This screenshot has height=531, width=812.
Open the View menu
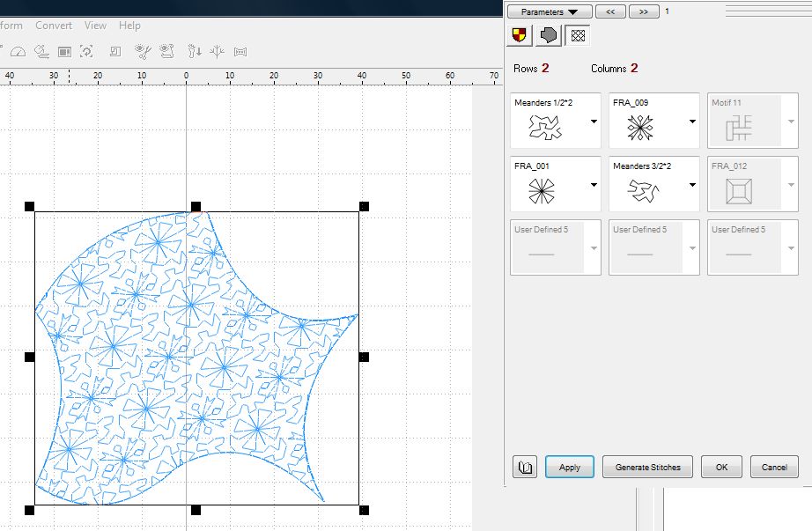(x=95, y=26)
